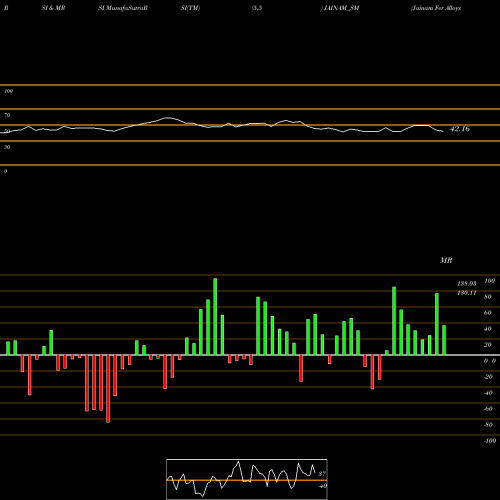Click the RSI axis label 30

pyautogui.click(x=7, y=147)
